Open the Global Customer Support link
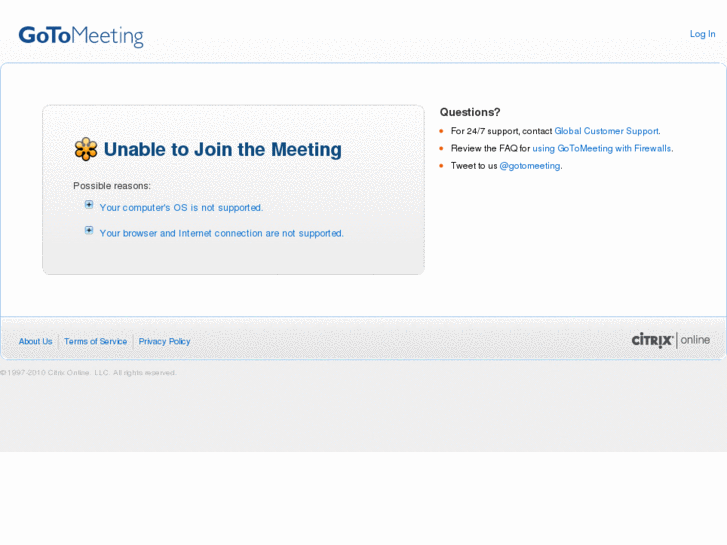Viewport: 727px width, 545px height. click(x=606, y=131)
